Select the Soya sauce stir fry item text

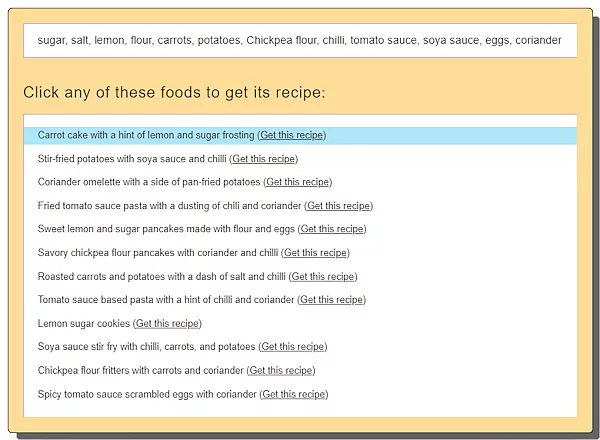tap(145, 347)
